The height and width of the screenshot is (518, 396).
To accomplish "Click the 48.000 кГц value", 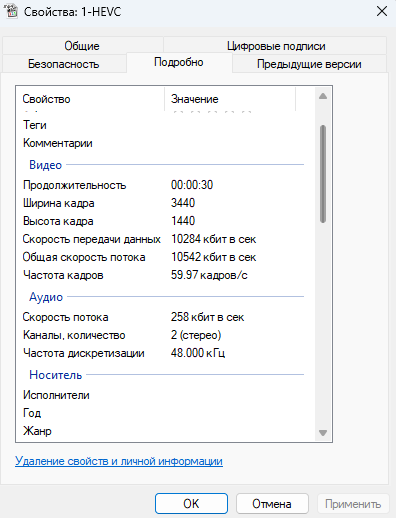I will coord(198,353).
